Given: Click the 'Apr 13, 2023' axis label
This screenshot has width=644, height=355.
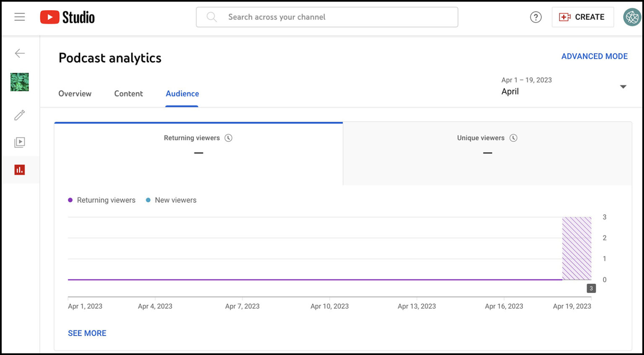Looking at the screenshot, I should 417,306.
